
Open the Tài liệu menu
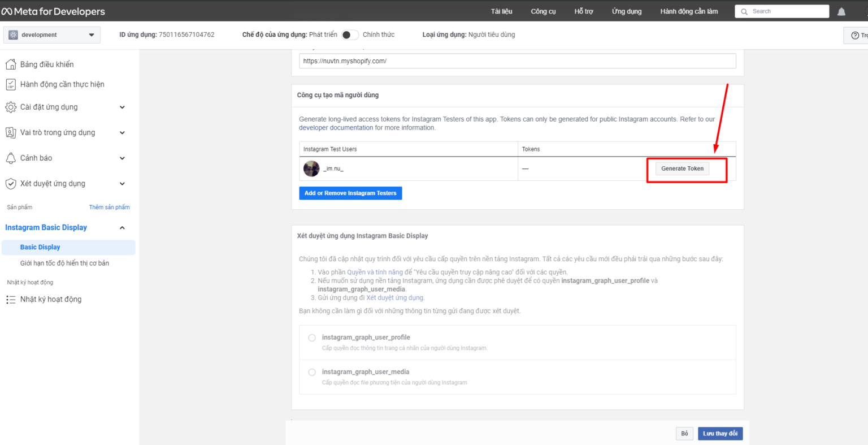click(502, 11)
